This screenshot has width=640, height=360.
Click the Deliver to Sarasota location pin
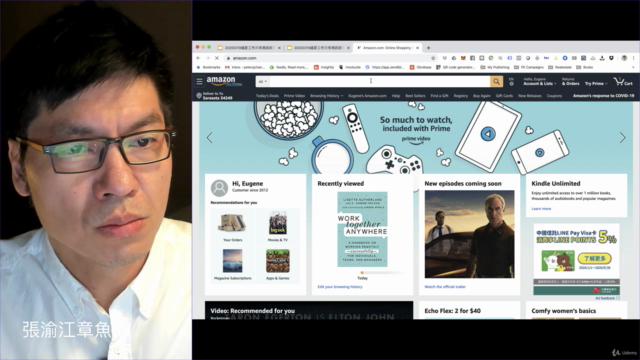point(199,96)
